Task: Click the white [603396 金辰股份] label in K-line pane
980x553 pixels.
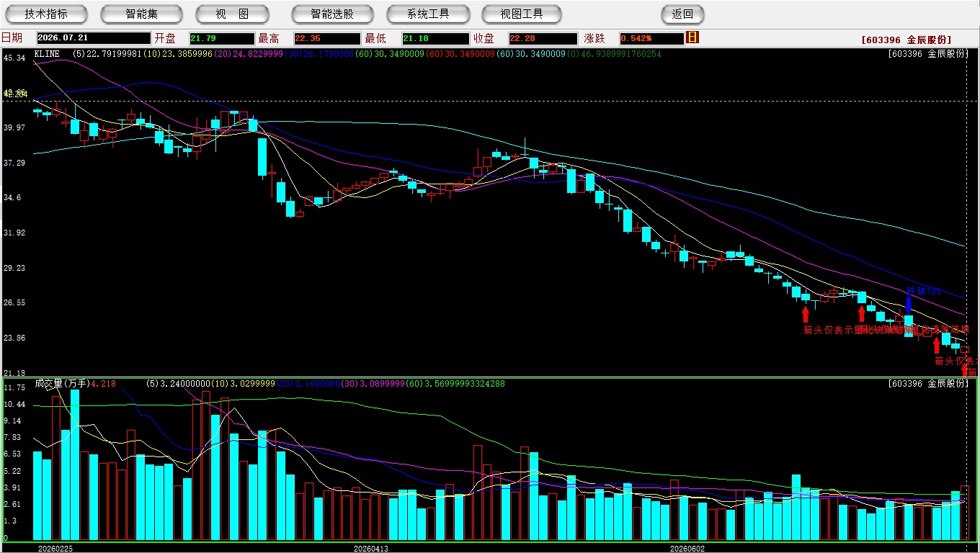Action: pyautogui.click(x=928, y=54)
